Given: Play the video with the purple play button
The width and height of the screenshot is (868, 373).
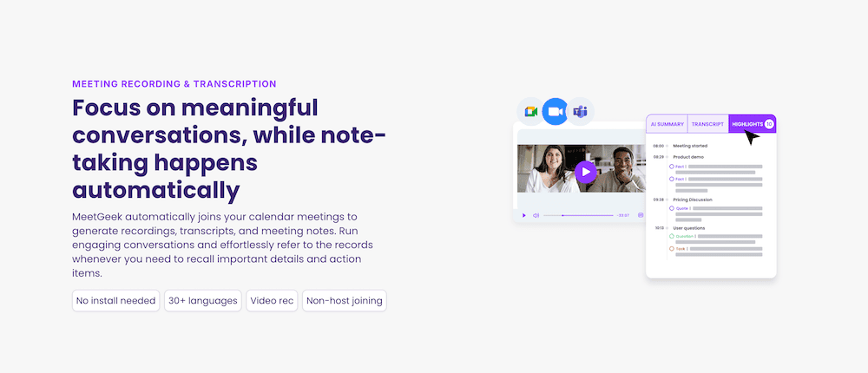Looking at the screenshot, I should [x=586, y=172].
